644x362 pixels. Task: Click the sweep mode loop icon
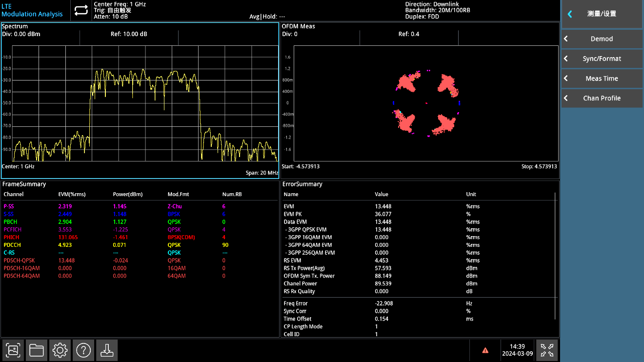(81, 10)
